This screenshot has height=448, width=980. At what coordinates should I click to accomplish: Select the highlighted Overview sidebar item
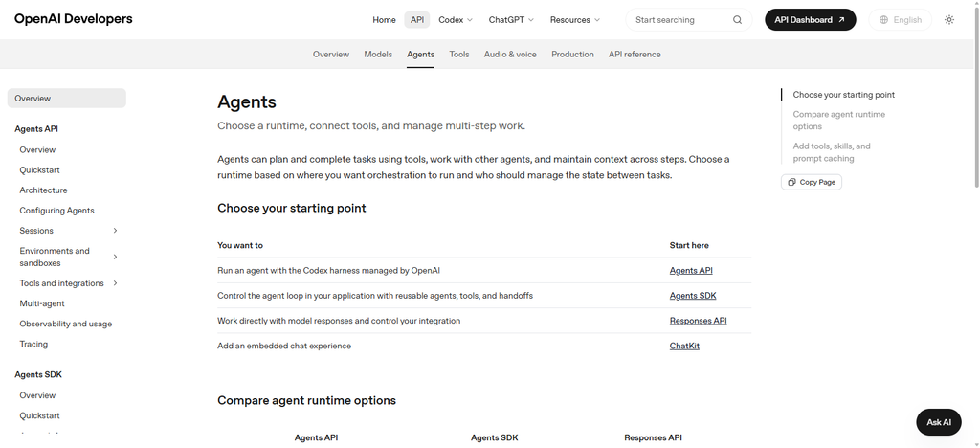66,98
